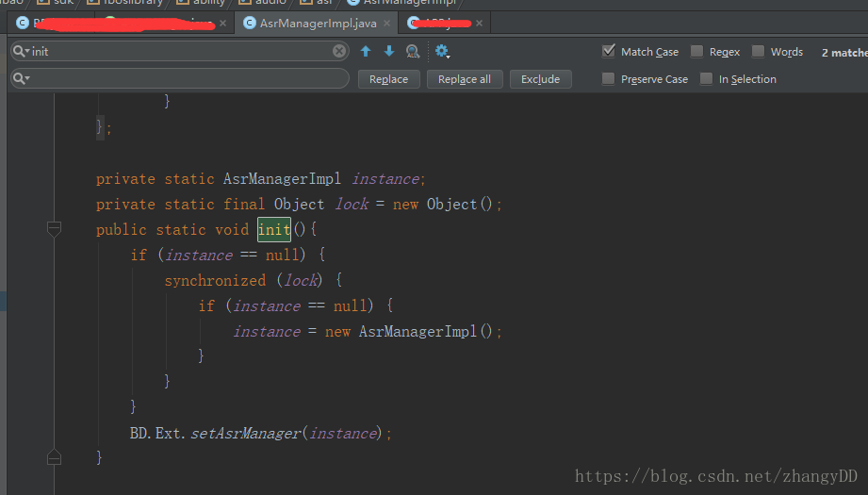868x495 pixels.
Task: Click the Exclude button
Action: [540, 79]
